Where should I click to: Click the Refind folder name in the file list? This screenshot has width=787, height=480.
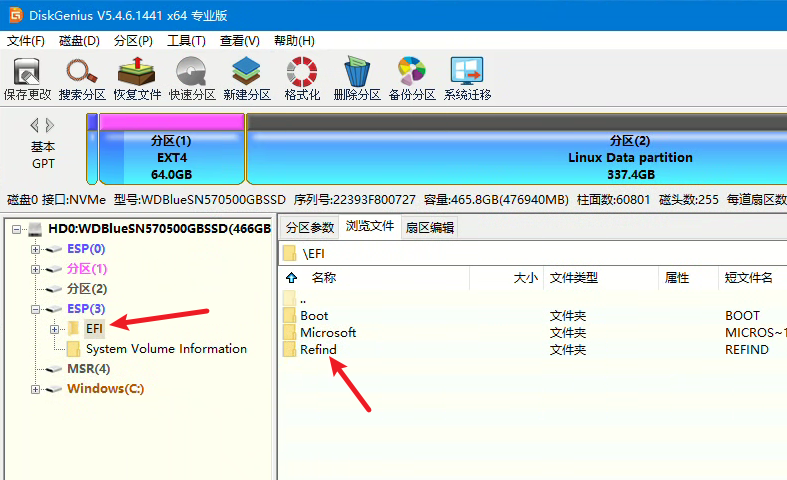318,349
